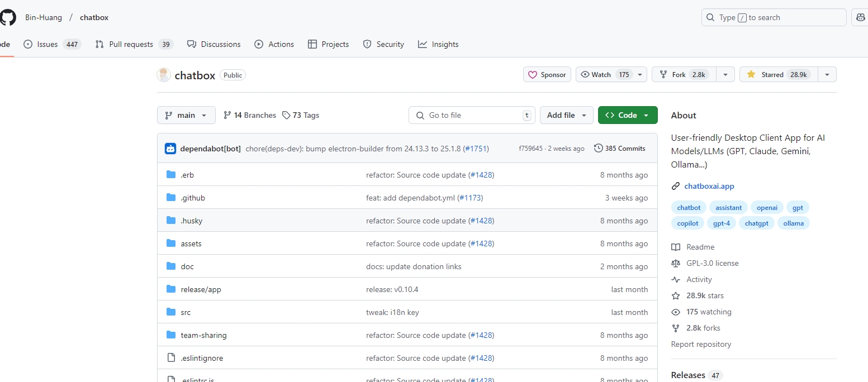Open the main branch dropdown
The image size is (868, 382).
pos(186,115)
